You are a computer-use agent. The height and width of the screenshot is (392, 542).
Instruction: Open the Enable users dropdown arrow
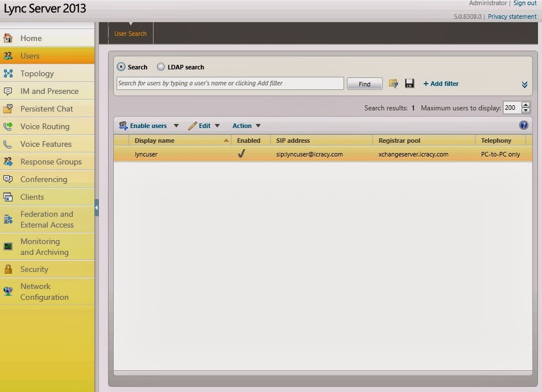[176, 126]
